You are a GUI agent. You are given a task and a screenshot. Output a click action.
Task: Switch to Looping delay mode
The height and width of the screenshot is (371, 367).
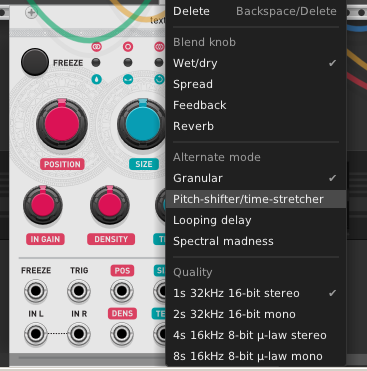pyautogui.click(x=256, y=220)
